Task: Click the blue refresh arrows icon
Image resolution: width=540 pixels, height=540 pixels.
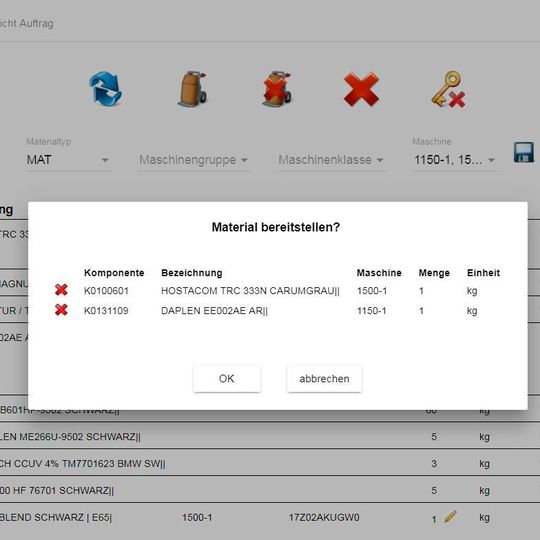Action: (x=106, y=89)
